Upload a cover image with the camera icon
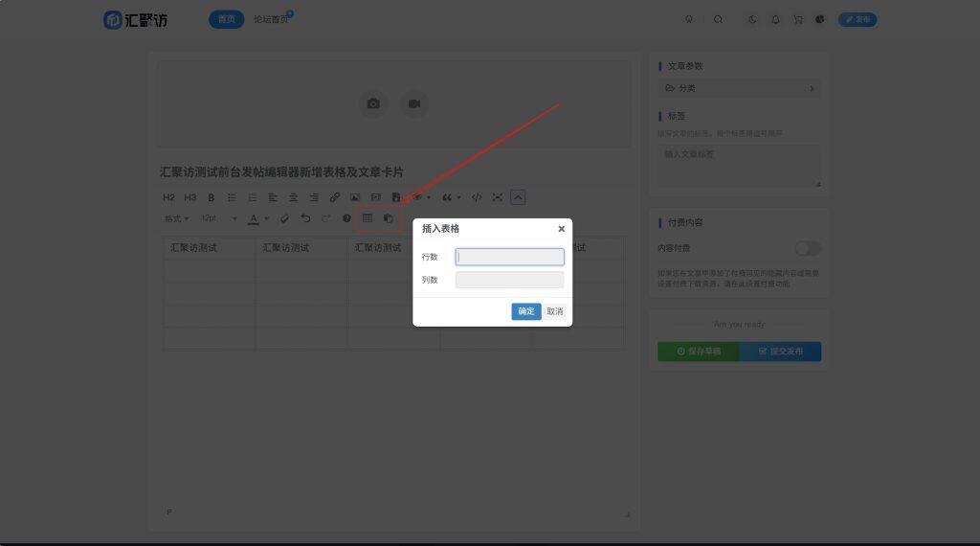This screenshot has width=980, height=546. pos(374,103)
